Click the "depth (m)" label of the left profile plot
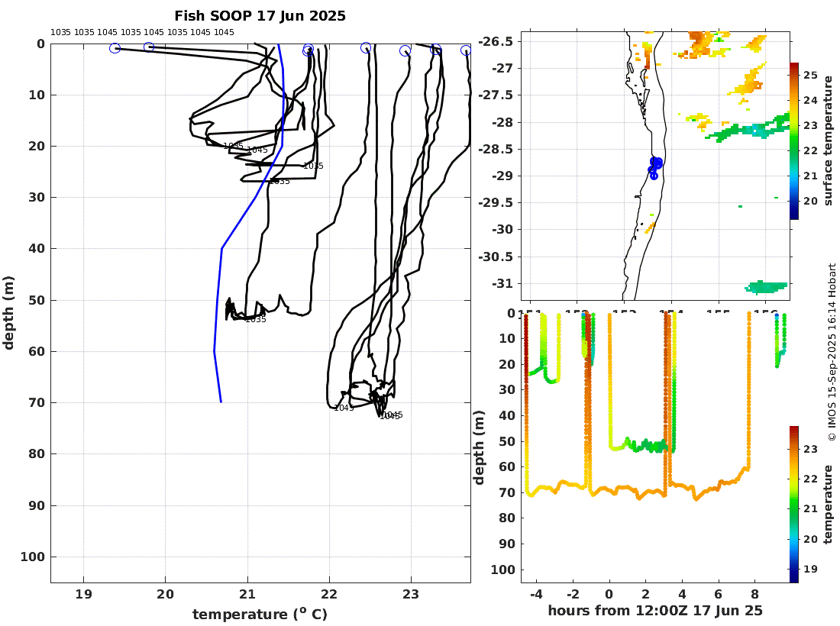This screenshot has width=840, height=626. point(8,313)
